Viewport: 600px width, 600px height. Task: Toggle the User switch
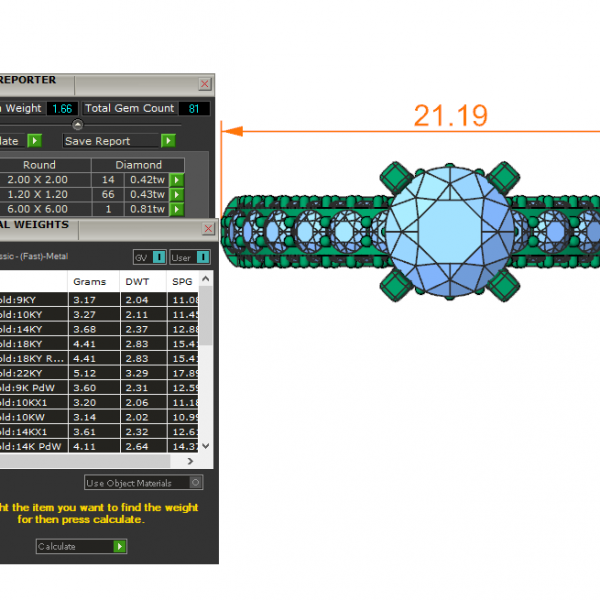tap(203, 258)
